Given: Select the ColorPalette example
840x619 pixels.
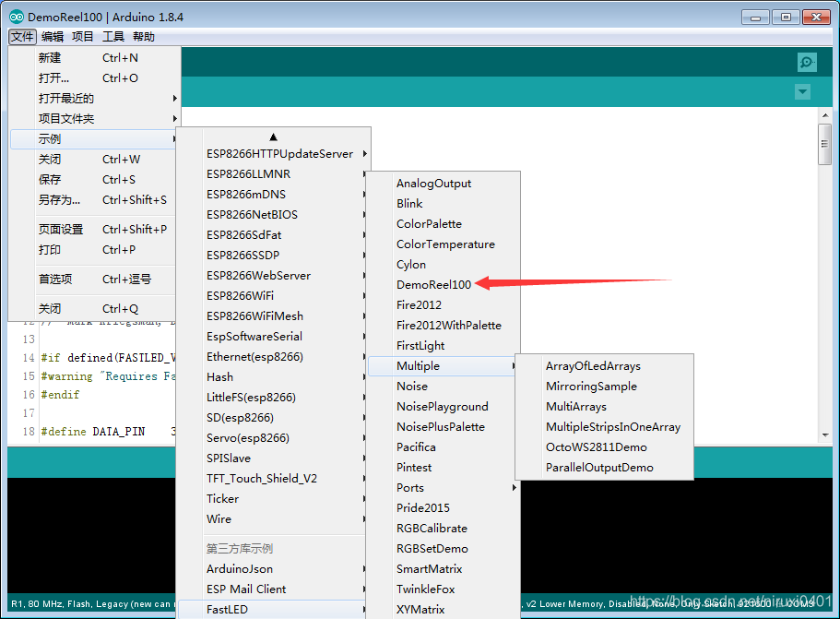Looking at the screenshot, I should 444,224.
